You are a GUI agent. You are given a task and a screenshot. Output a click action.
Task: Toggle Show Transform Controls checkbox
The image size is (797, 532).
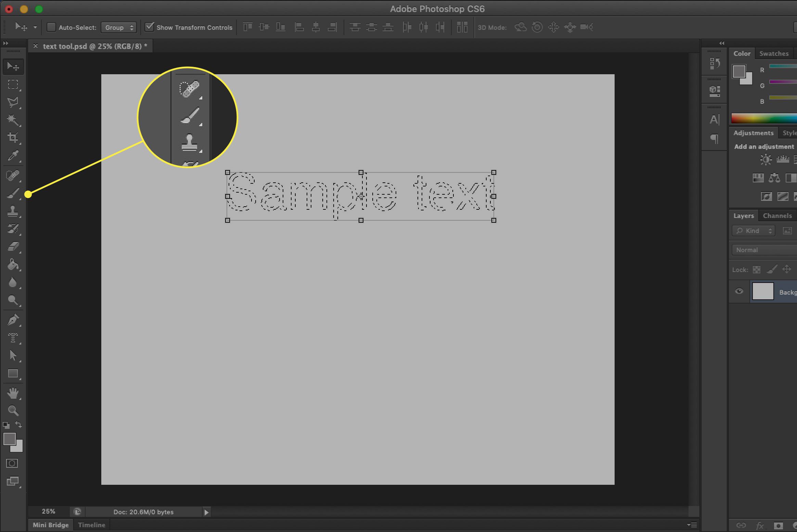(149, 27)
